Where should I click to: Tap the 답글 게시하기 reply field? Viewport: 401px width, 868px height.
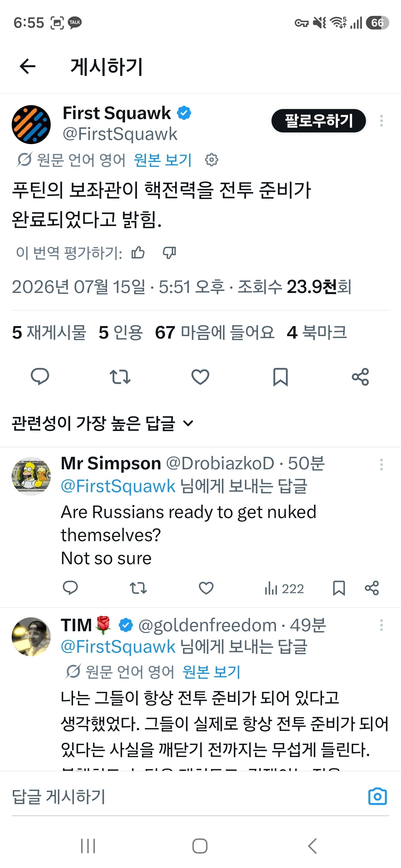click(189, 797)
